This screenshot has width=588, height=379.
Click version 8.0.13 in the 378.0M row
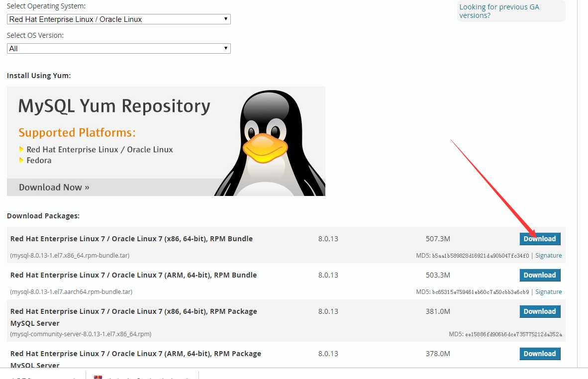pyautogui.click(x=328, y=354)
